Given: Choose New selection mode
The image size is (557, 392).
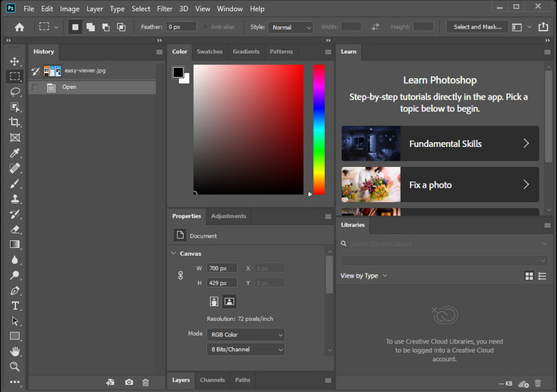Looking at the screenshot, I should click(75, 27).
